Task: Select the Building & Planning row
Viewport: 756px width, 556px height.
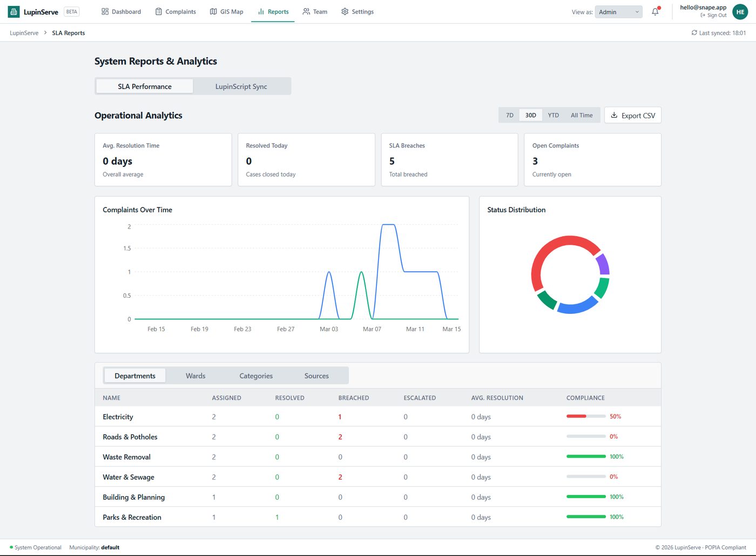Action: (378, 497)
